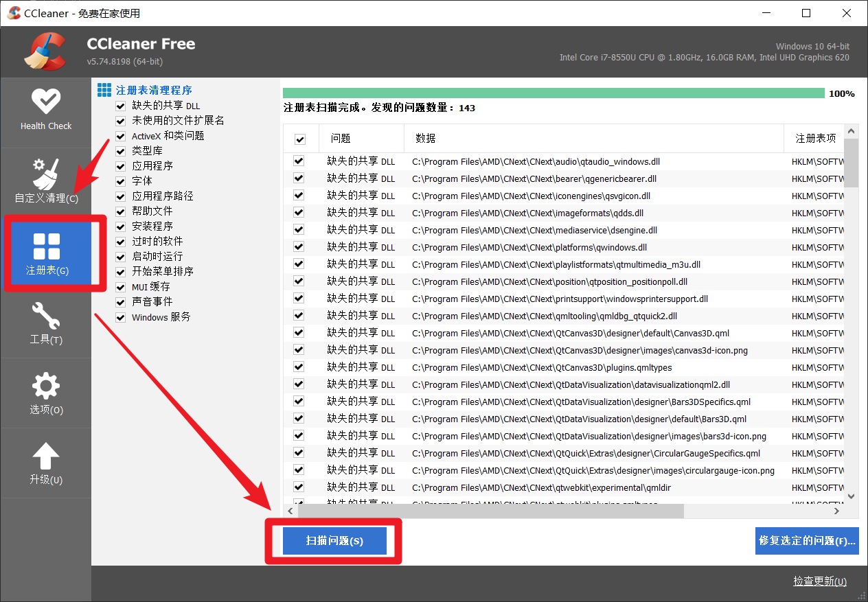Click 修复选定的问题(F) button

807,541
